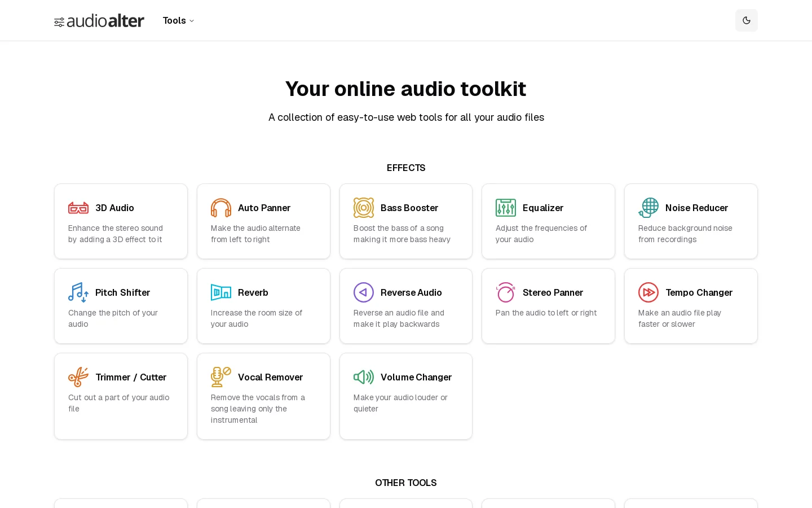Toggle dark mode with the moon button
The height and width of the screenshot is (508, 812).
(x=747, y=20)
